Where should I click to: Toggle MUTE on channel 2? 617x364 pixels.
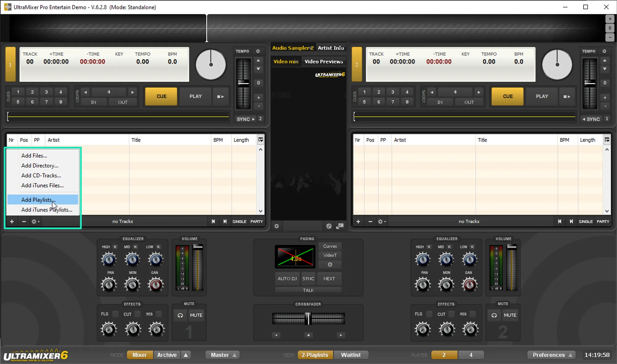pos(510,315)
